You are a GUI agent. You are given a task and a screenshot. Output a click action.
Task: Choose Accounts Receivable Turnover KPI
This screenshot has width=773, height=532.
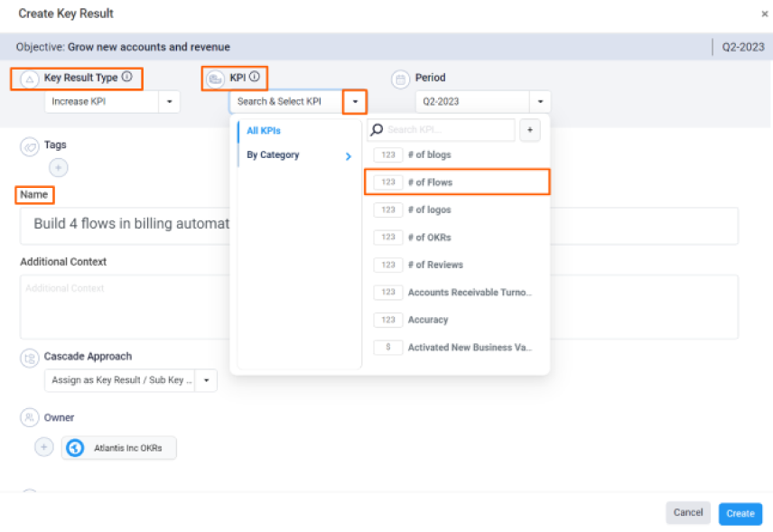(457, 293)
